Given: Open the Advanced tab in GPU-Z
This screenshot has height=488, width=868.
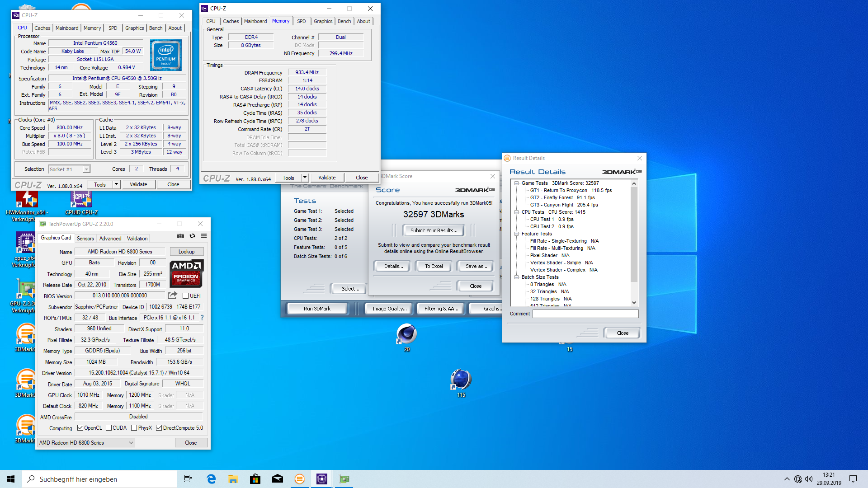Looking at the screenshot, I should [x=110, y=239].
